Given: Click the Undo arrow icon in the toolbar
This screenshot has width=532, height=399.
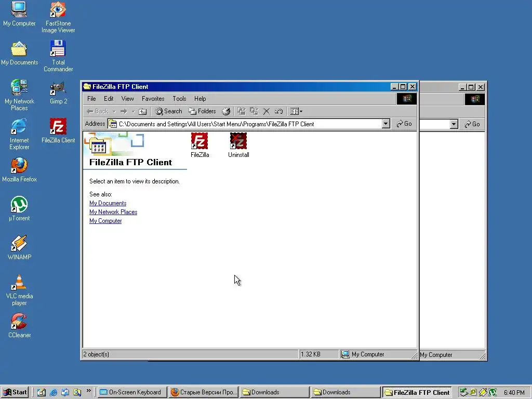Looking at the screenshot, I should click(278, 111).
